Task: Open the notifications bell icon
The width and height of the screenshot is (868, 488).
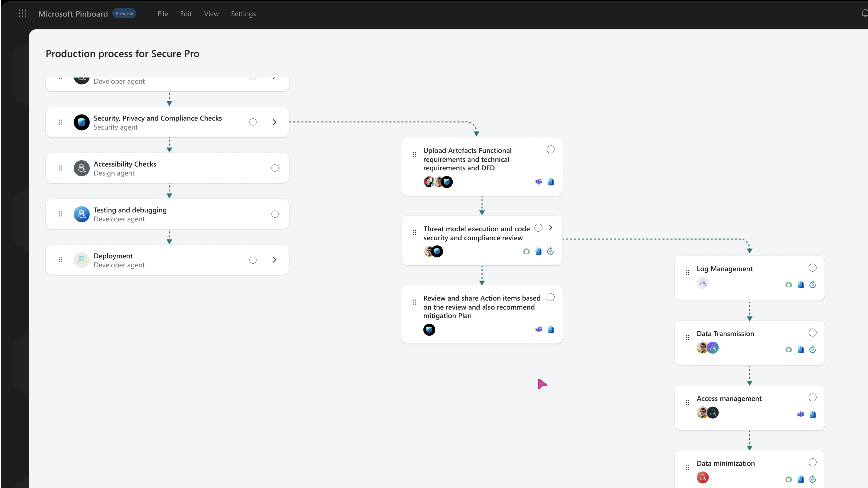Action: [x=865, y=14]
